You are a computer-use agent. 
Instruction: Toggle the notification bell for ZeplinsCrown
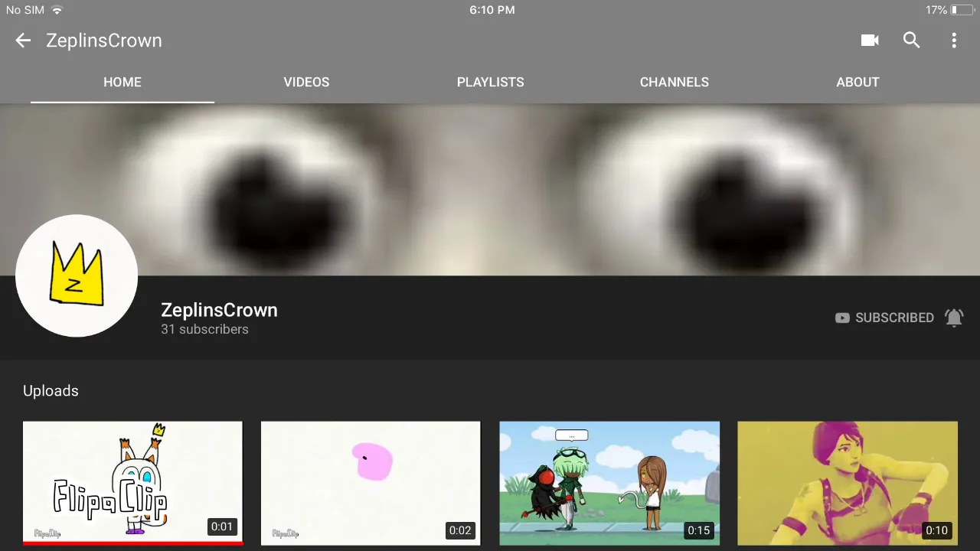954,318
